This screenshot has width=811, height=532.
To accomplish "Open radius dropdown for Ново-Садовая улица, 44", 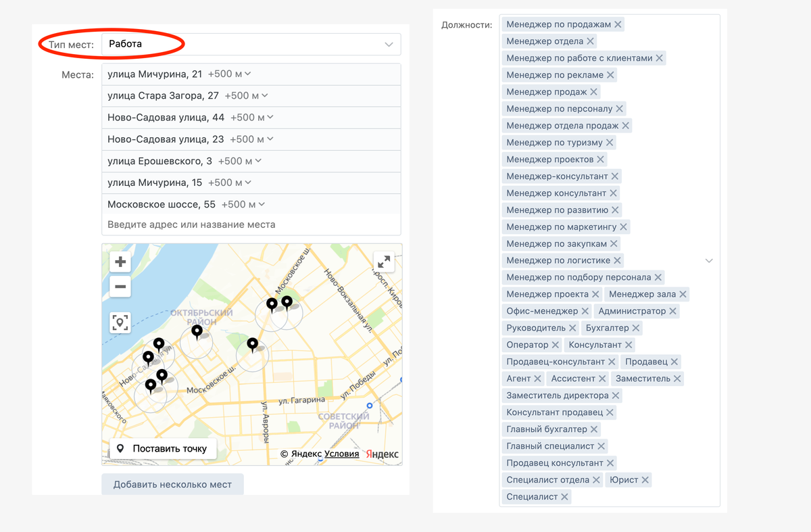I will pos(252,117).
